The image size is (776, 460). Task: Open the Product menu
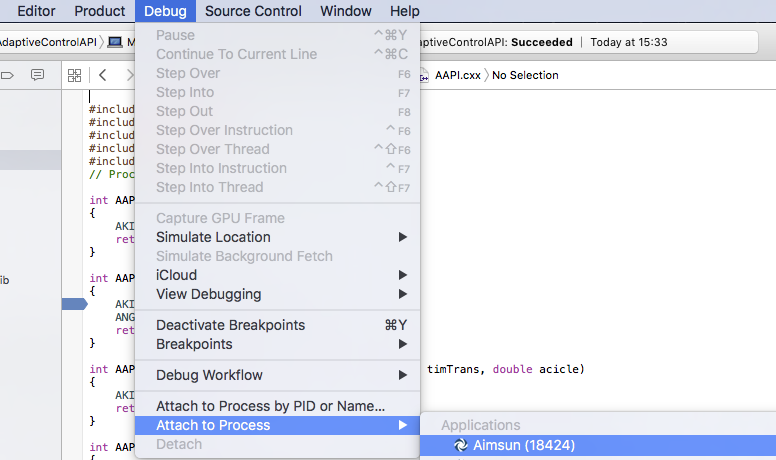click(99, 11)
